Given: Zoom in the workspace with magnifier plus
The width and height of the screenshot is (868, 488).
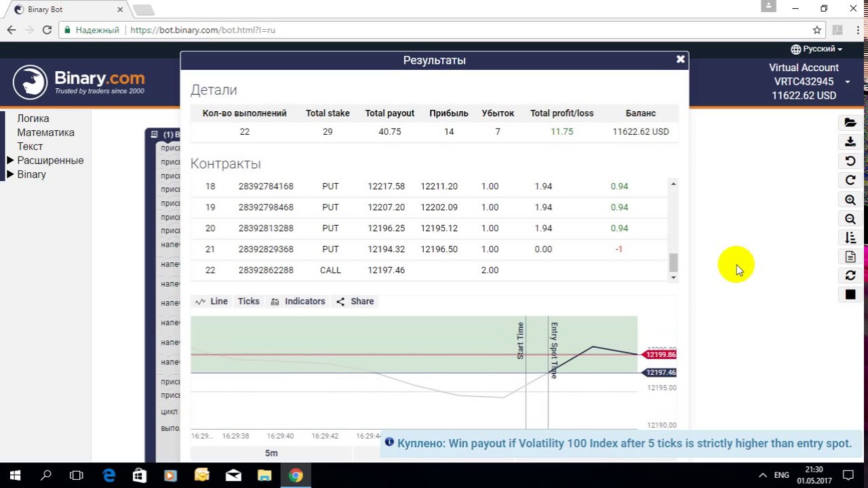Looking at the screenshot, I should click(x=850, y=200).
